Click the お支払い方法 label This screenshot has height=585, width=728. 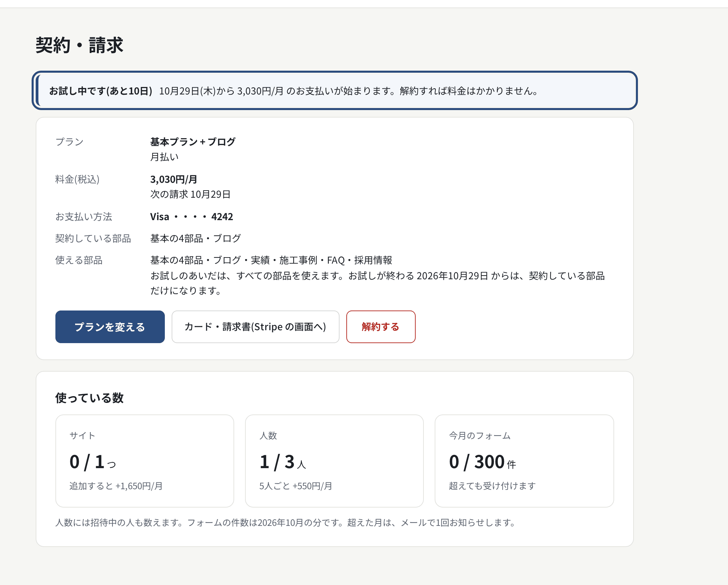[84, 217]
